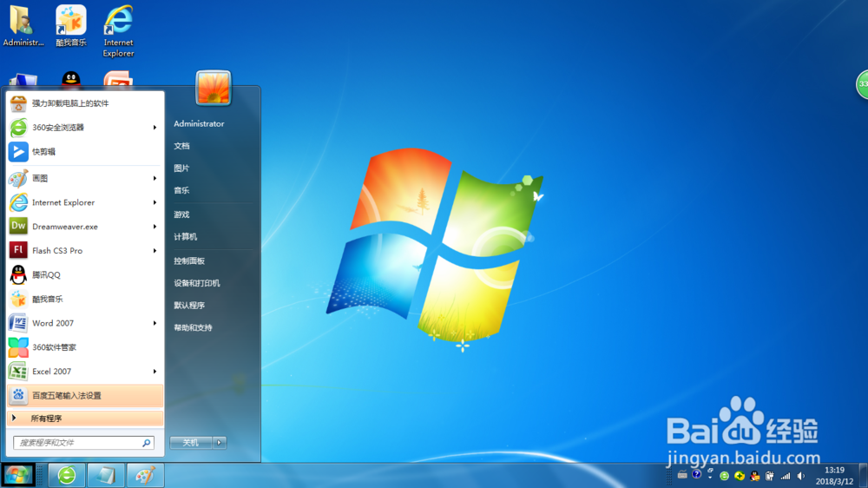Image resolution: width=868 pixels, height=488 pixels.
Task: Click the user account flower picture
Action: pos(214,88)
